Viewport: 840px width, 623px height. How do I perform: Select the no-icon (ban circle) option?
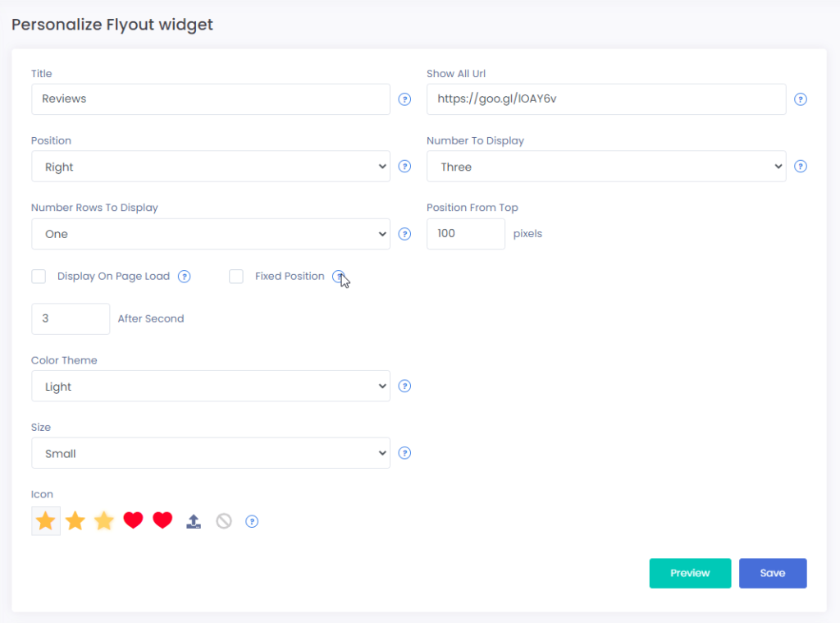(224, 521)
